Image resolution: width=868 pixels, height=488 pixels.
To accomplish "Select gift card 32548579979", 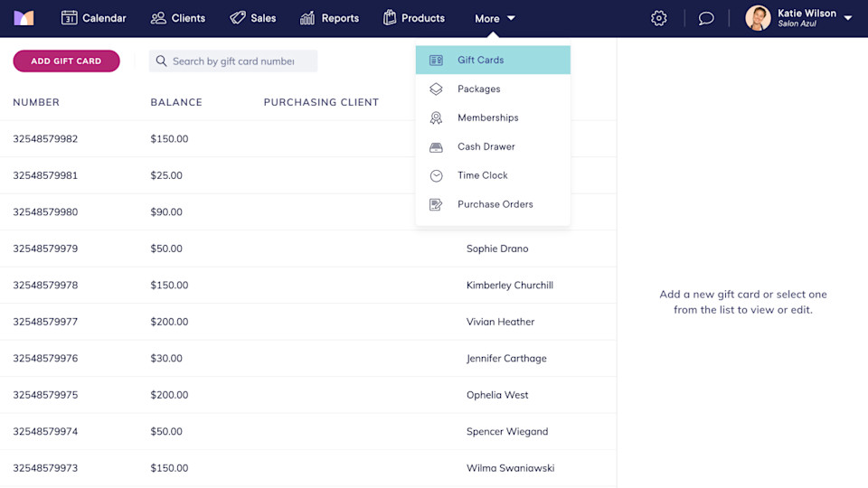I will point(45,249).
